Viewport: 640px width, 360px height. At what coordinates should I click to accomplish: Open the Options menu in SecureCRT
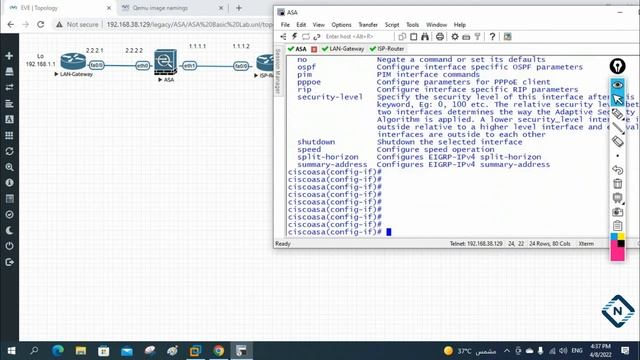pyautogui.click(x=341, y=25)
